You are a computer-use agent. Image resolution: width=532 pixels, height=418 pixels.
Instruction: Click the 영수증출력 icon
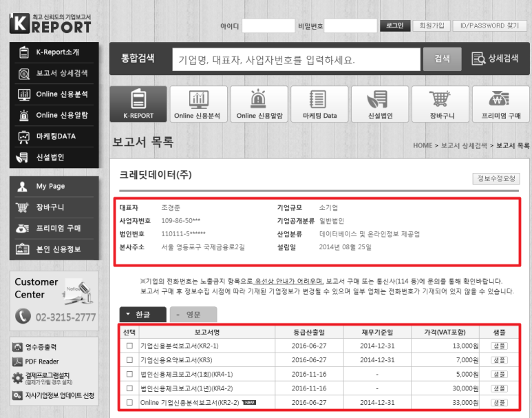pos(17,347)
